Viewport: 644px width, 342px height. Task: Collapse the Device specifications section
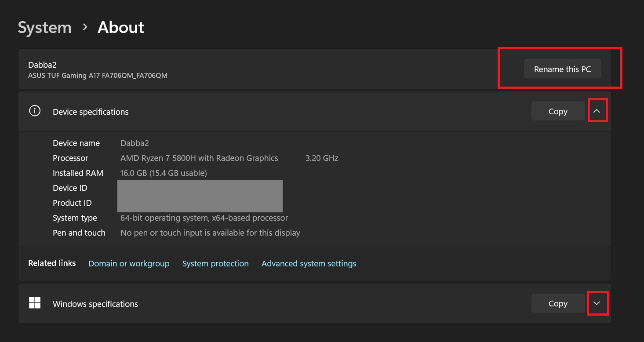click(597, 111)
